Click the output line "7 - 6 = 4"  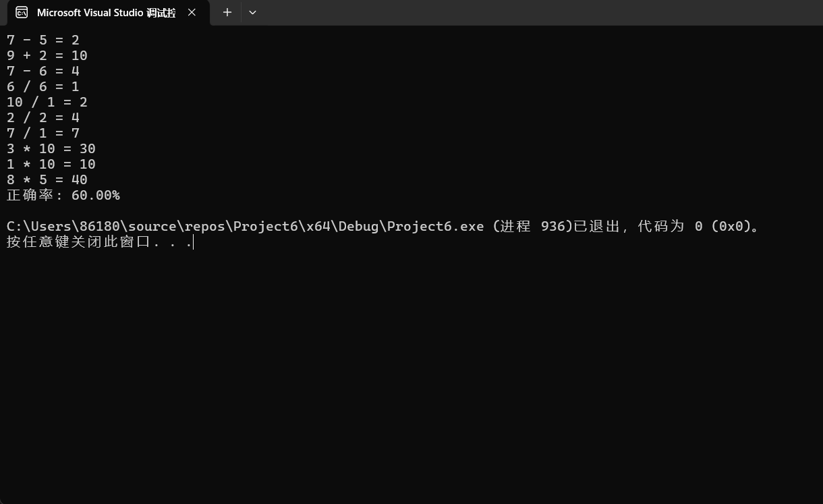point(43,72)
